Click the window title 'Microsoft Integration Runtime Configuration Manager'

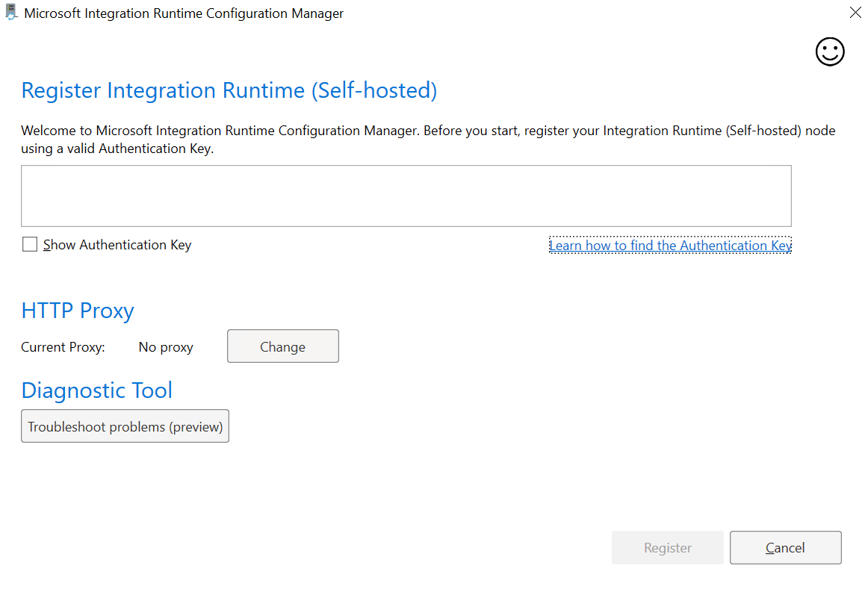[184, 13]
